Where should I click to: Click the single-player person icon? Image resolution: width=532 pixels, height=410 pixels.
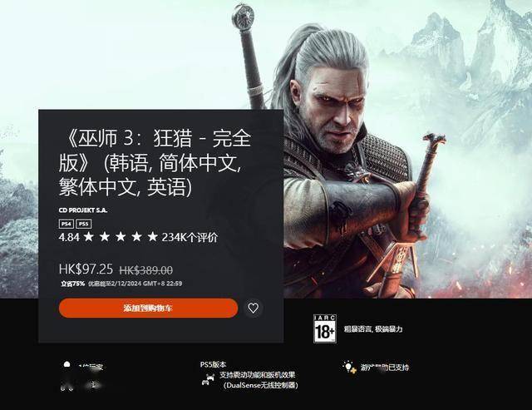pyautogui.click(x=66, y=365)
